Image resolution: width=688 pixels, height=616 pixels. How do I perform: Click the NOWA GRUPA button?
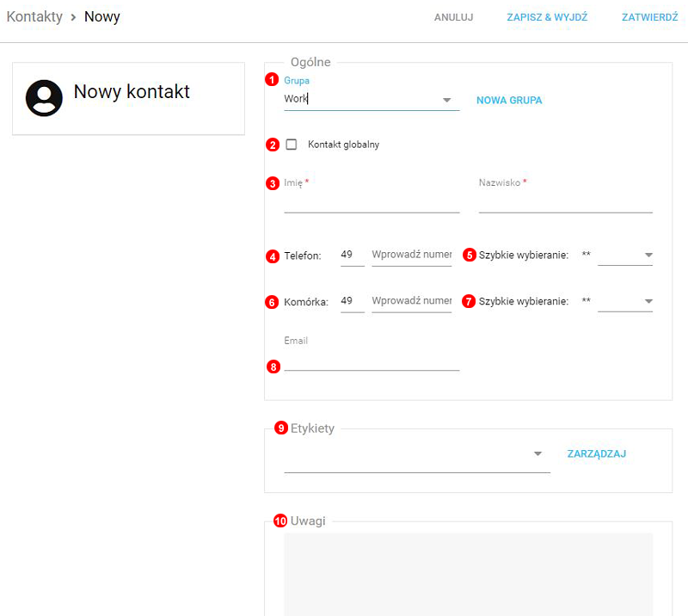click(509, 101)
